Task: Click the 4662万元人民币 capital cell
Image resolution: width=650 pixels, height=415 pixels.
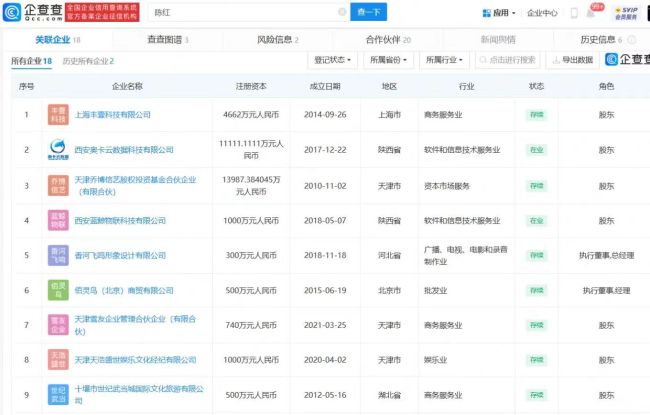Action: click(x=251, y=115)
